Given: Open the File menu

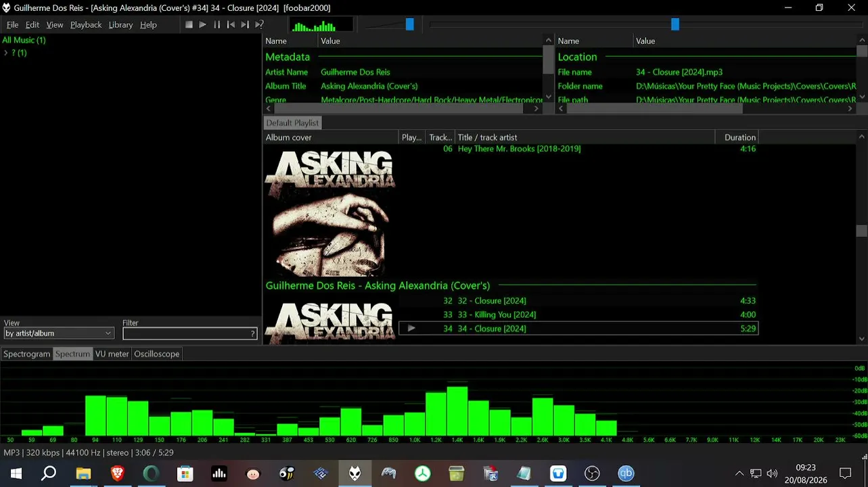Looking at the screenshot, I should click(12, 24).
